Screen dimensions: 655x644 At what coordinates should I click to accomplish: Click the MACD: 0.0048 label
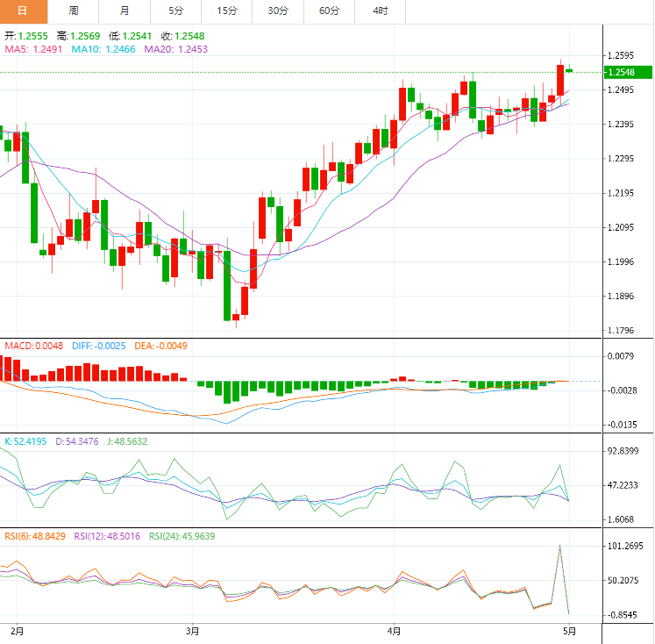(x=34, y=346)
